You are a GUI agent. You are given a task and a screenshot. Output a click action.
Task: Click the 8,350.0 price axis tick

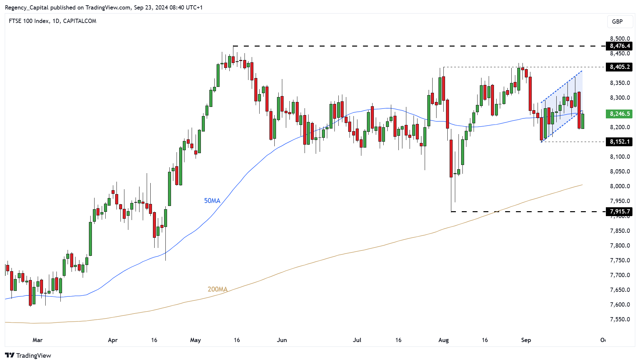pyautogui.click(x=620, y=83)
